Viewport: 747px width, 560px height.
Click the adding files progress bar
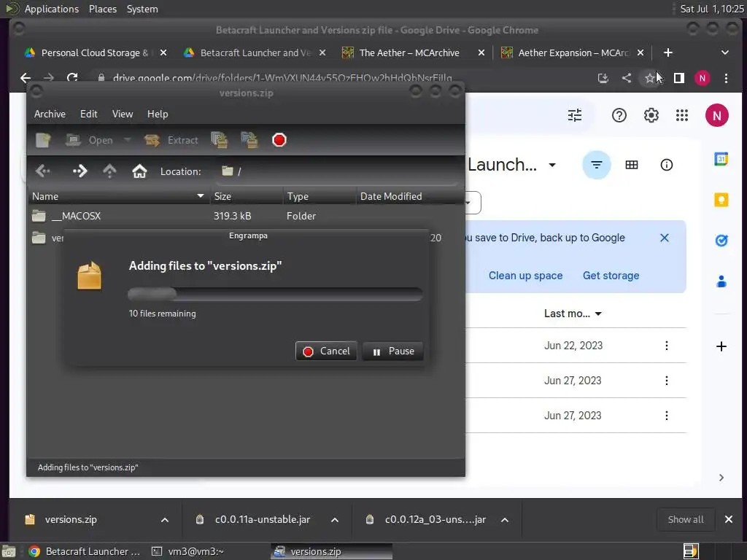pos(275,294)
